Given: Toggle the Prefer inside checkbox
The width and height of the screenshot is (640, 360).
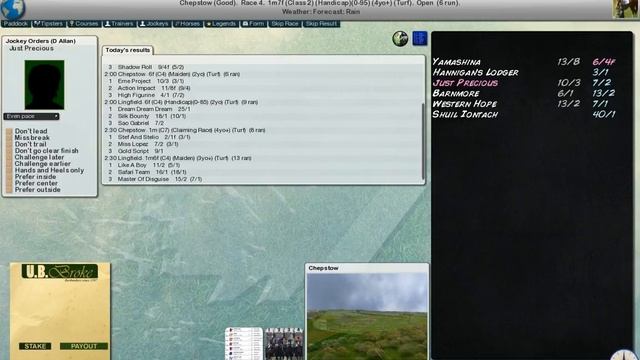Looking at the screenshot, I should click(x=9, y=177).
